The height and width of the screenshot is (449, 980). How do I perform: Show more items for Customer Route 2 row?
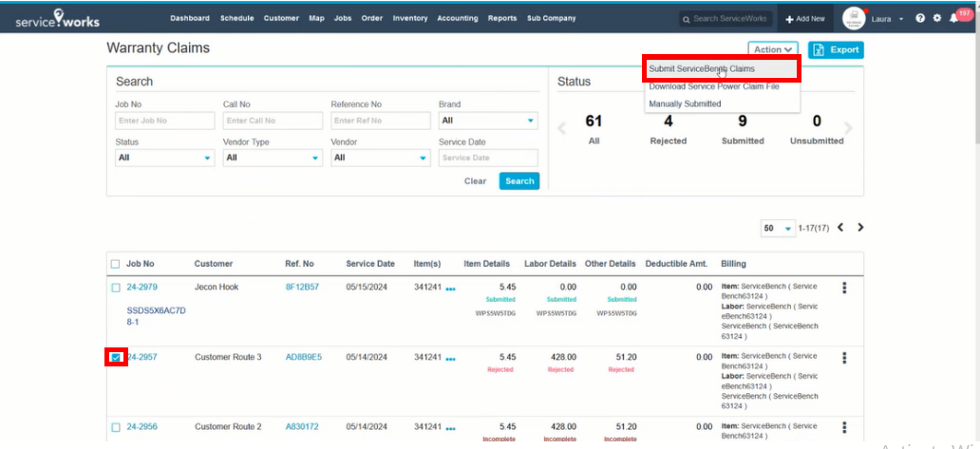pos(451,428)
